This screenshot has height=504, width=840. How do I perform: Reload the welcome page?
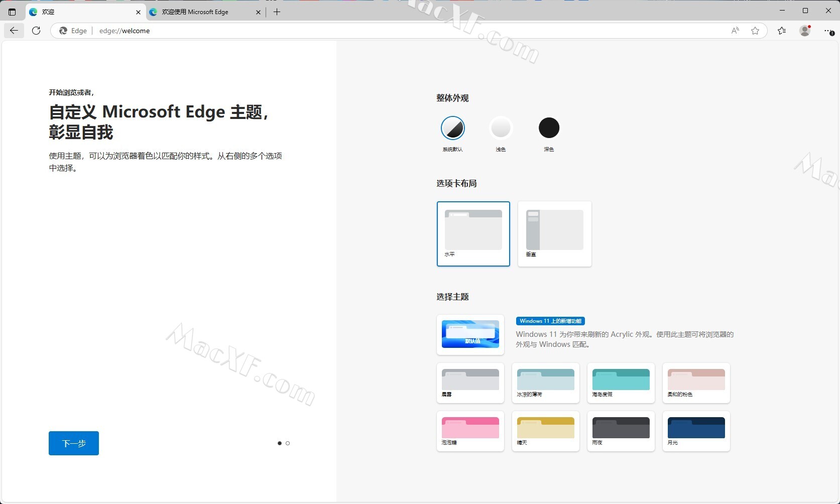click(x=36, y=31)
